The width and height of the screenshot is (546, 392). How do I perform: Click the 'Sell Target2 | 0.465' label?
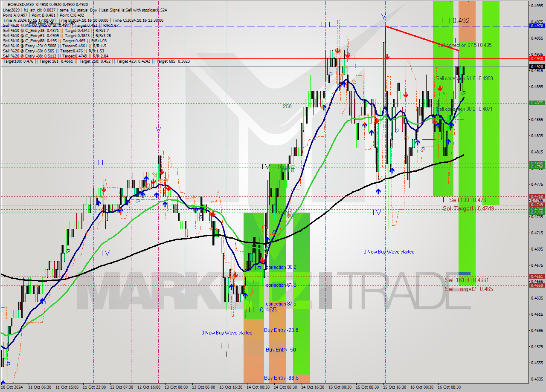click(469, 289)
